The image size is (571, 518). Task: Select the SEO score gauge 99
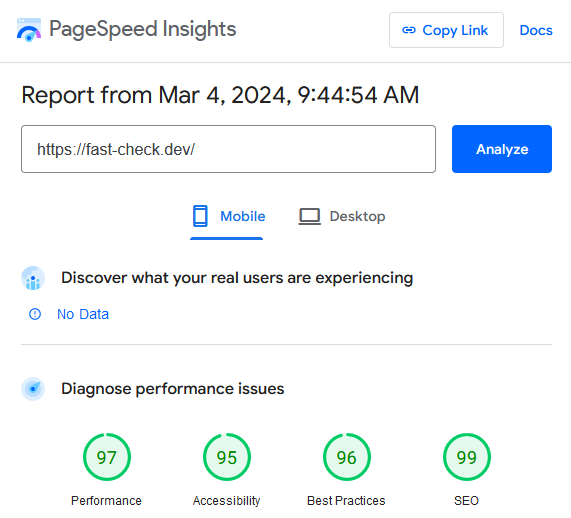tap(467, 457)
